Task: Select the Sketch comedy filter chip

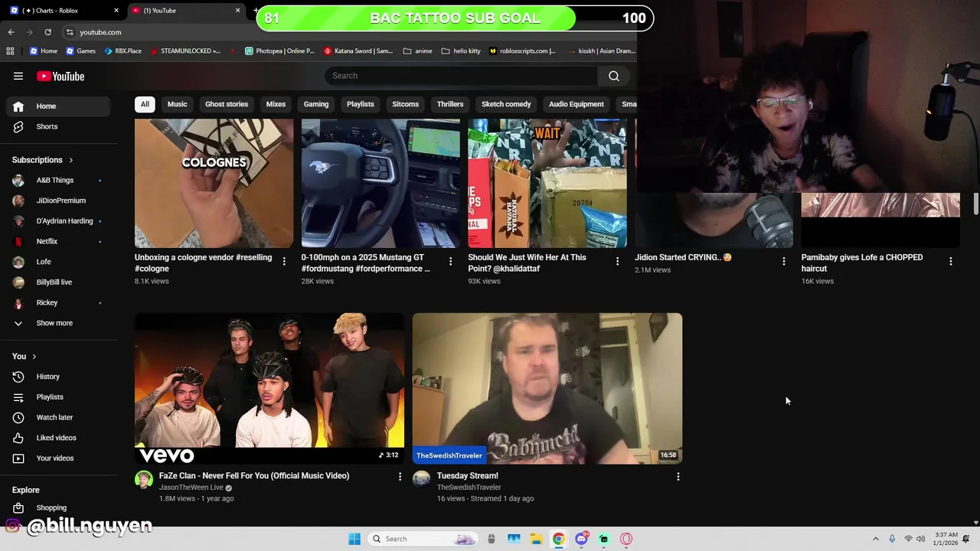Action: click(x=506, y=104)
